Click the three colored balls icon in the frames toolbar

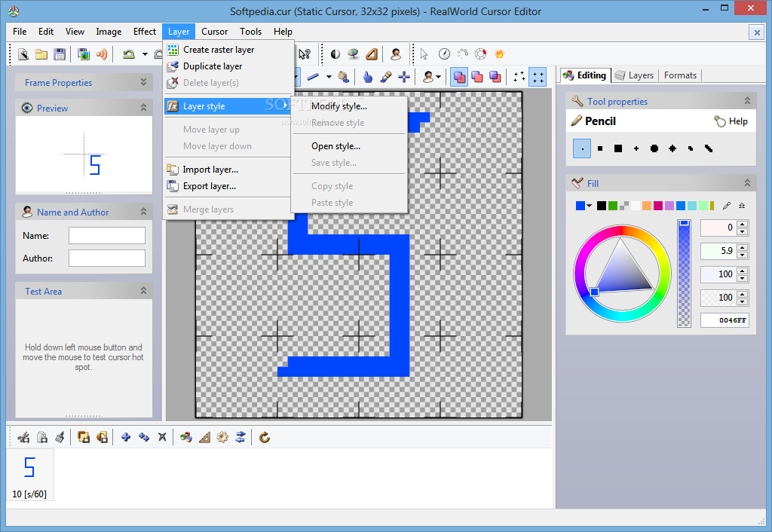(x=186, y=437)
